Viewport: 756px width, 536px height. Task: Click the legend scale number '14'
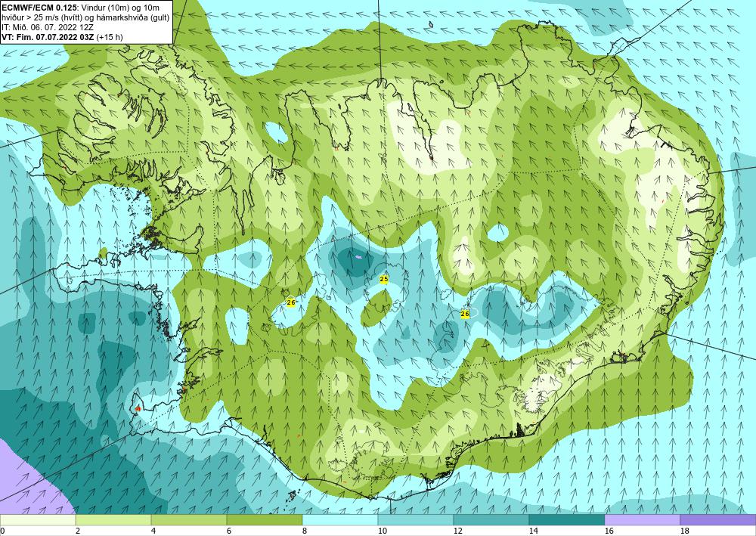533,531
